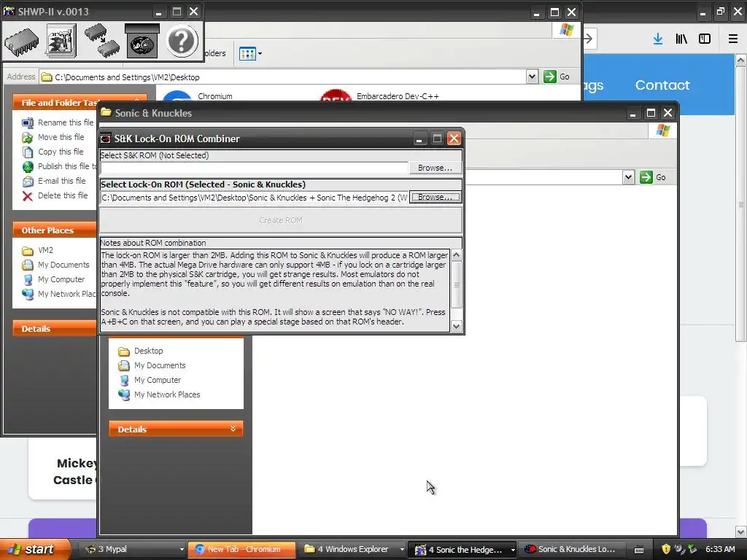747x560 pixels.
Task: Select Move this file task
Action: click(x=61, y=137)
